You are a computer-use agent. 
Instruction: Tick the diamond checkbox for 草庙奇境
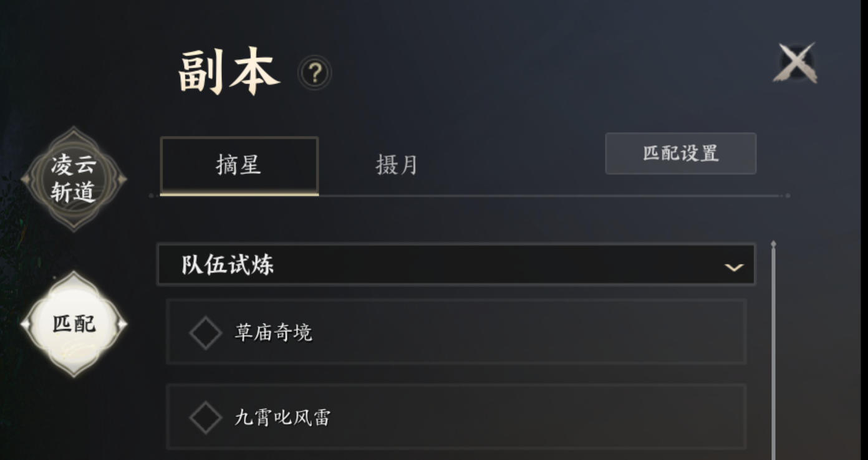[x=206, y=333]
